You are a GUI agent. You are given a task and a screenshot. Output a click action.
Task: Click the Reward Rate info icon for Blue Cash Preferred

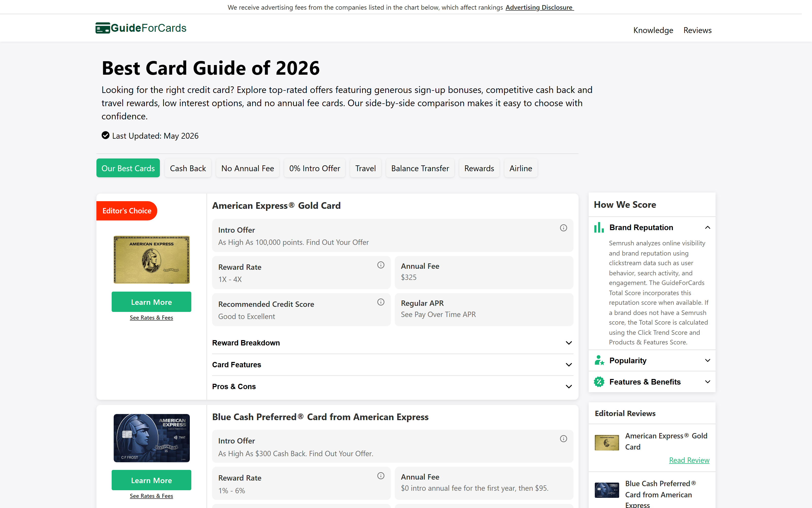(x=381, y=476)
